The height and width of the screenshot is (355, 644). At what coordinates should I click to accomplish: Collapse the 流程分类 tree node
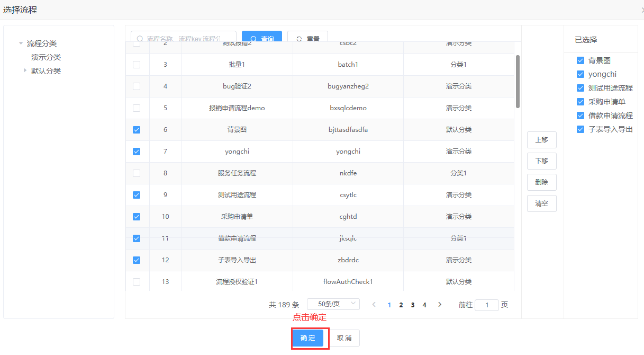[x=21, y=43]
